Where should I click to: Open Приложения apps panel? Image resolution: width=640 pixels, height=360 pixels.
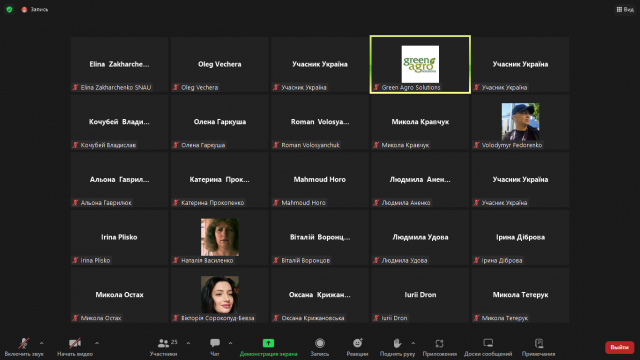point(440,347)
